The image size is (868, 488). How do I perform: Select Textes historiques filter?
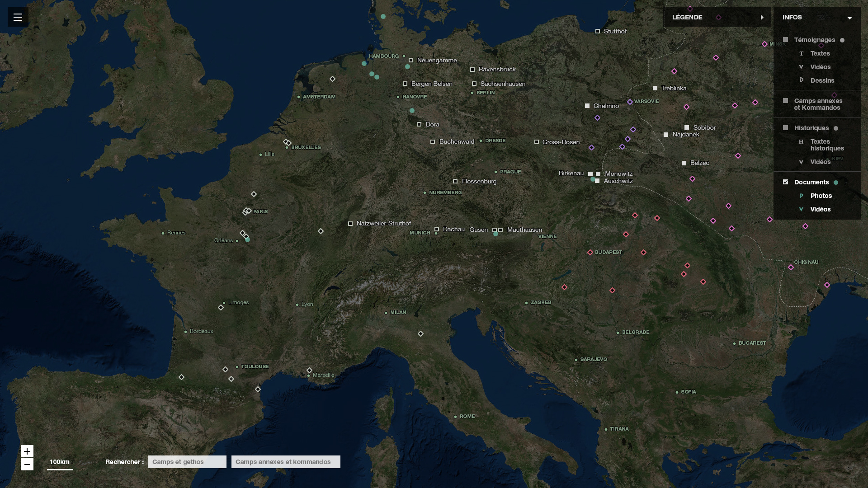click(x=827, y=145)
